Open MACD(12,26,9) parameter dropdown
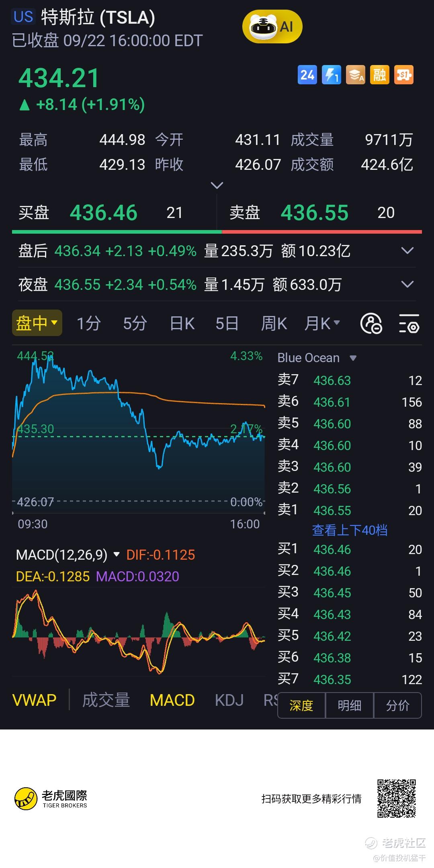The width and height of the screenshot is (434, 868). (x=68, y=555)
